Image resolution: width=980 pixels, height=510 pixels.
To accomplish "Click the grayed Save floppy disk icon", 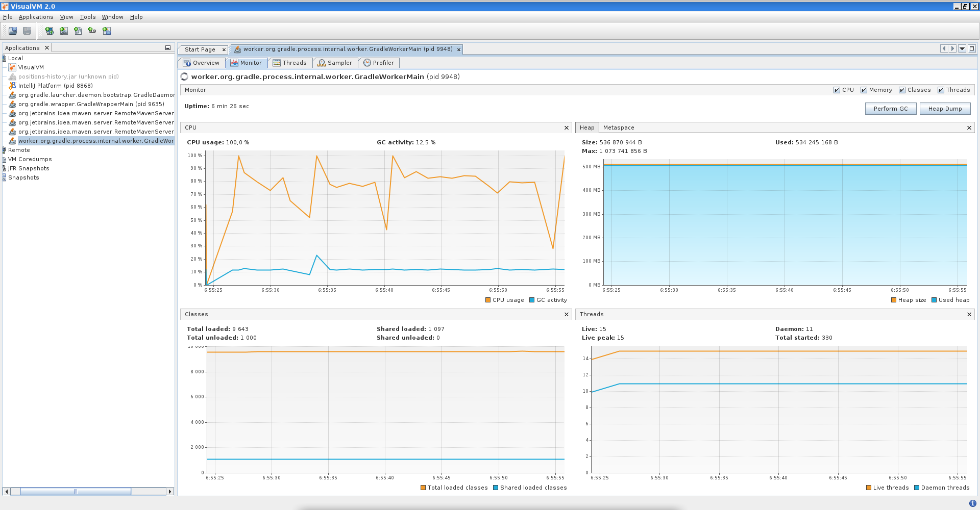I will pyautogui.click(x=27, y=31).
